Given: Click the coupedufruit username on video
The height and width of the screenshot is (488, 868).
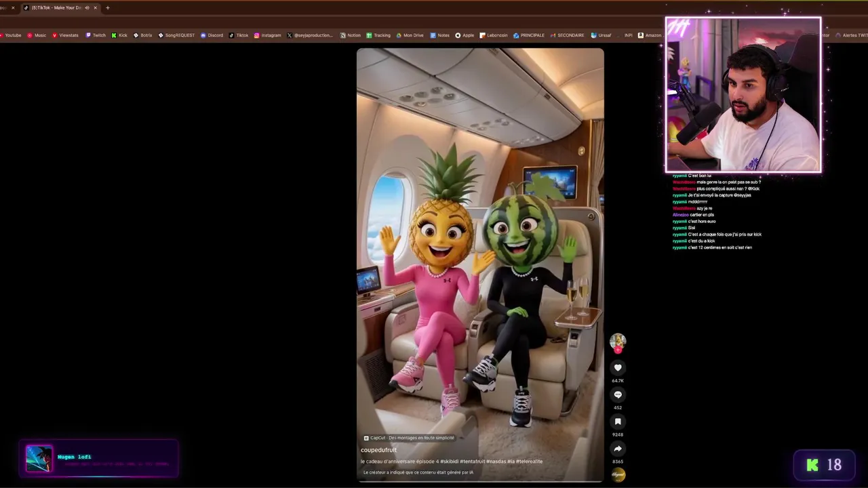Looking at the screenshot, I should (x=378, y=450).
